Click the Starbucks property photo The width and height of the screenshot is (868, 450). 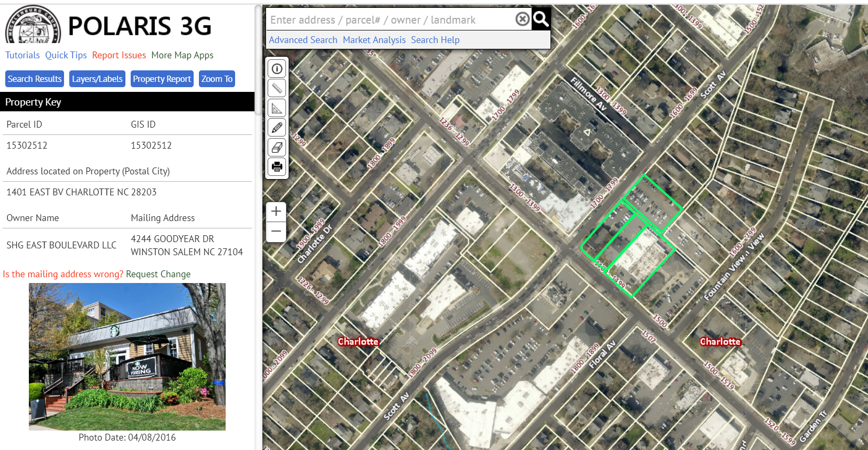[127, 357]
